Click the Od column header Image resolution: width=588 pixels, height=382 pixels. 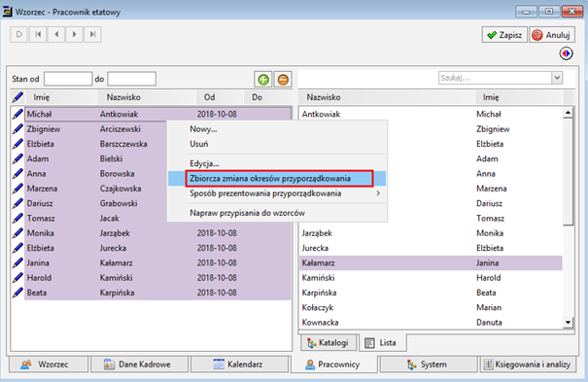pos(220,97)
